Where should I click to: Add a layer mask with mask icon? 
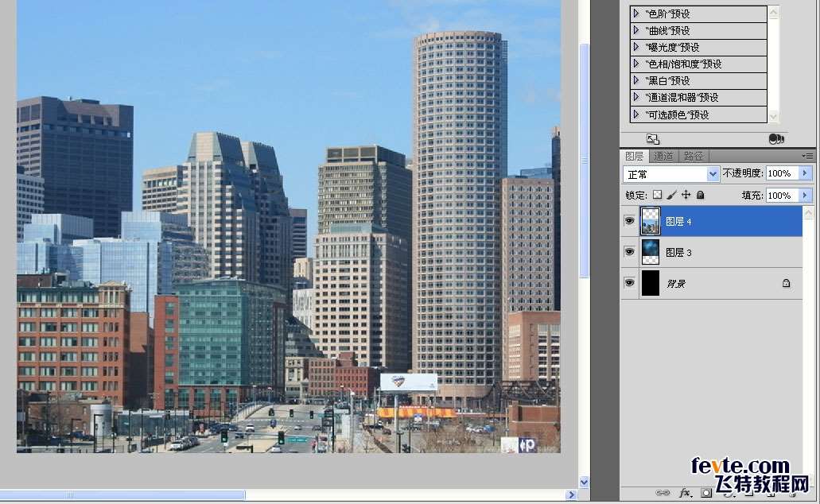point(706,493)
